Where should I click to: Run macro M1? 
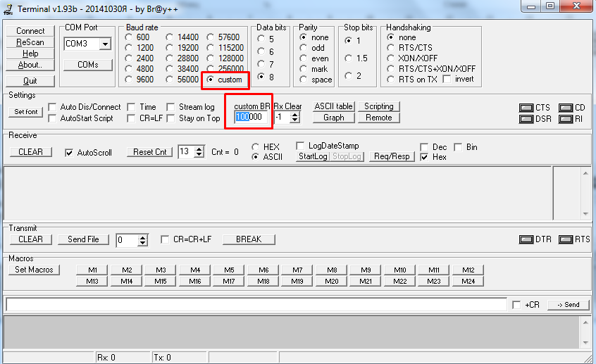(x=92, y=270)
